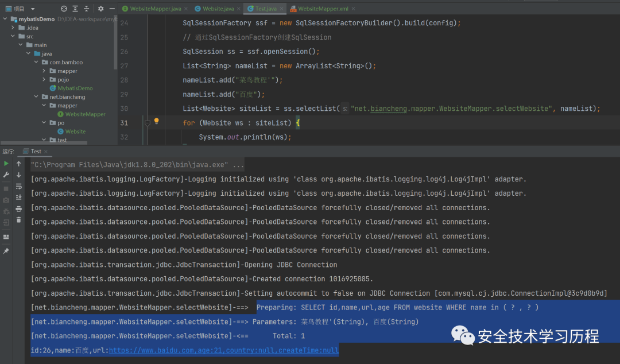620x364 pixels.
Task: Click the Rerun Test green play icon
Action: tap(6, 164)
